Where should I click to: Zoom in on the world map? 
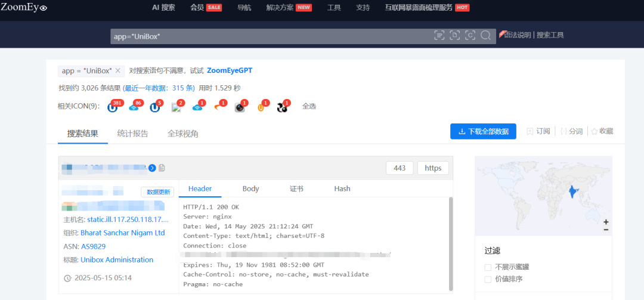point(606,222)
